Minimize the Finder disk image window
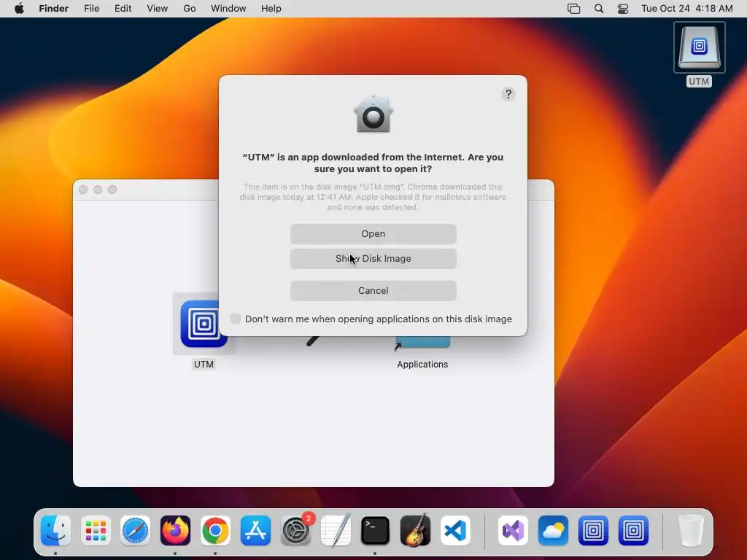The width and height of the screenshot is (747, 560). 98,190
